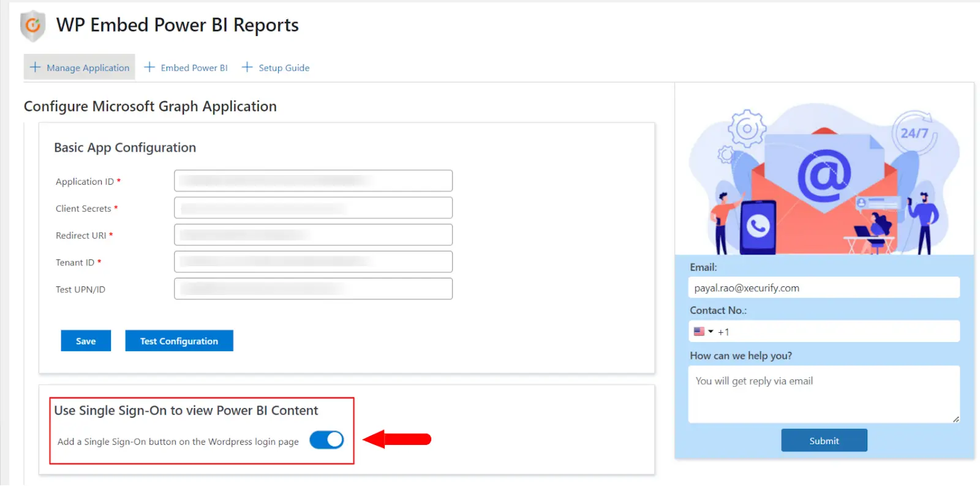
Task: Click the Application ID label
Action: [x=85, y=182]
